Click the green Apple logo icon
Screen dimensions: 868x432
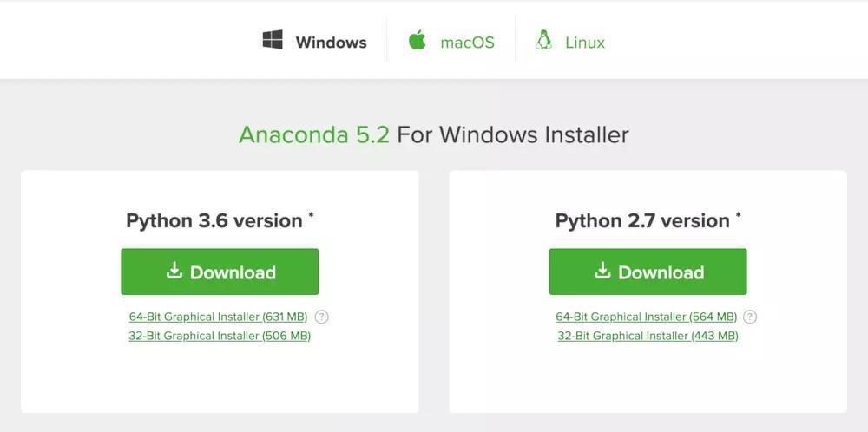[418, 40]
